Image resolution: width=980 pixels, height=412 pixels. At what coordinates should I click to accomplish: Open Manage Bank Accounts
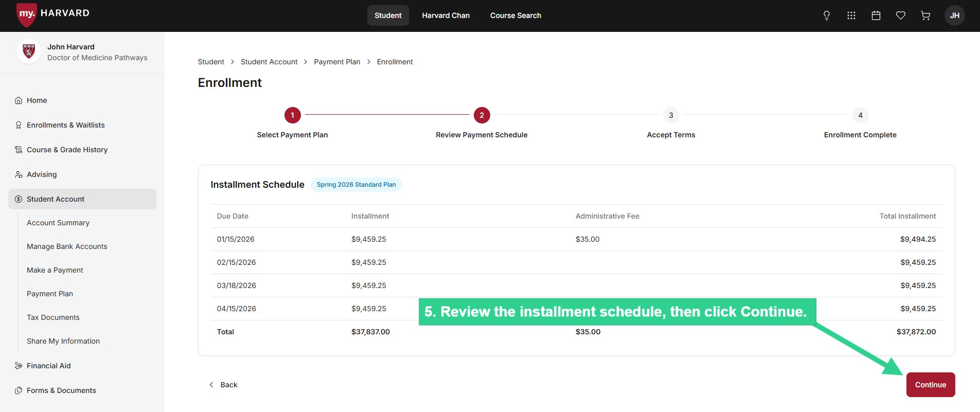tap(67, 246)
